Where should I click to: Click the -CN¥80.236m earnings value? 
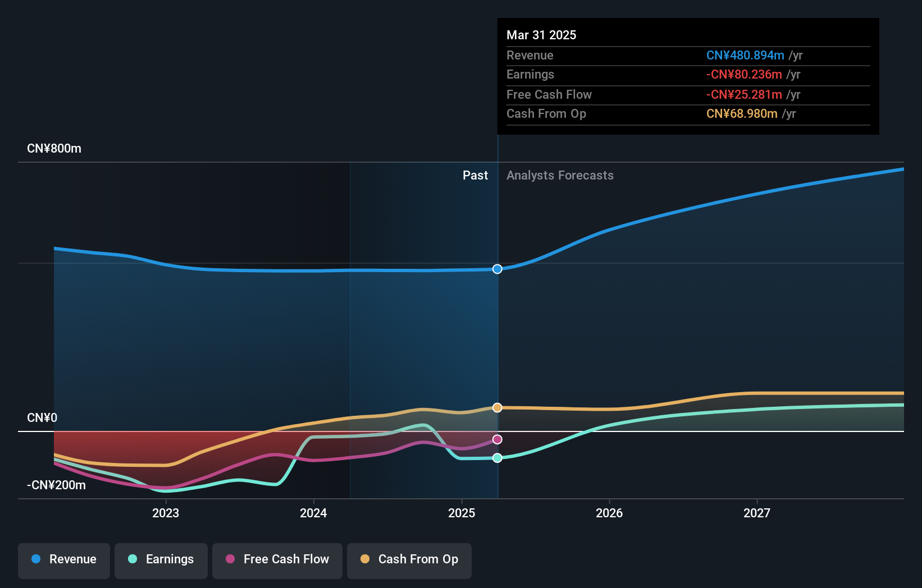(x=744, y=74)
